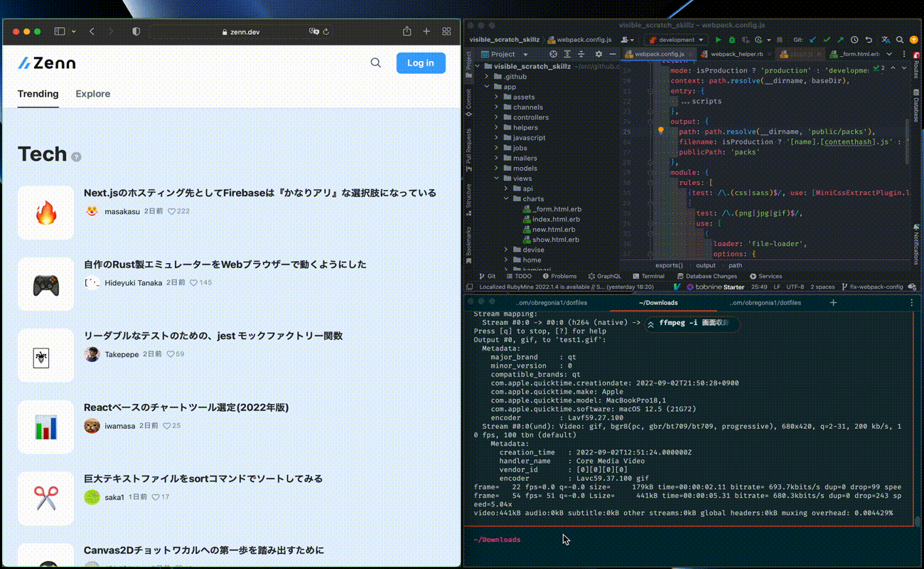Collapse all in Project panel toolbar
The width and height of the screenshot is (924, 569).
tap(581, 54)
